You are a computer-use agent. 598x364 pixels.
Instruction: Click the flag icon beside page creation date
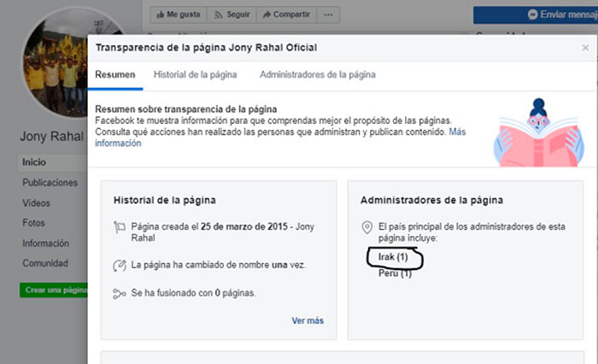click(x=120, y=227)
